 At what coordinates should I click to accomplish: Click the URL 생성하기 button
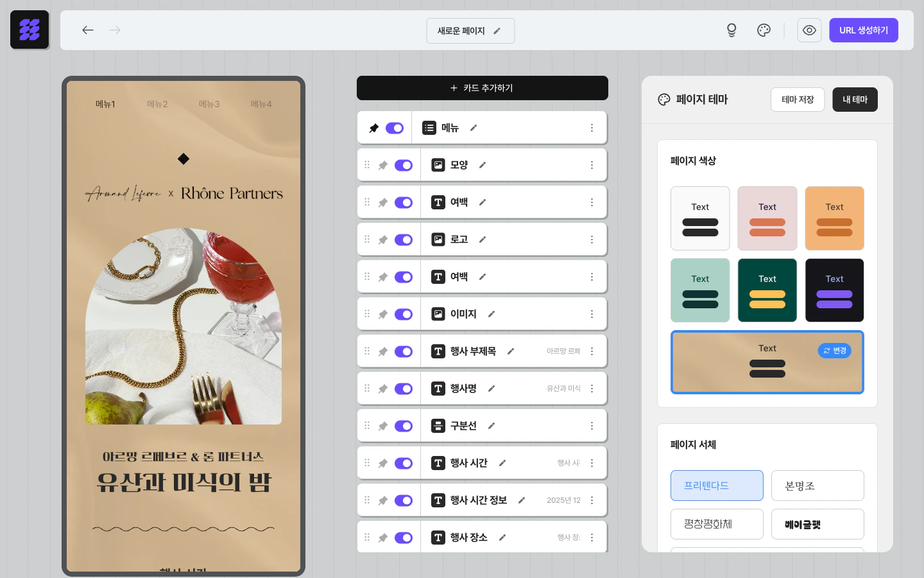pyautogui.click(x=864, y=30)
